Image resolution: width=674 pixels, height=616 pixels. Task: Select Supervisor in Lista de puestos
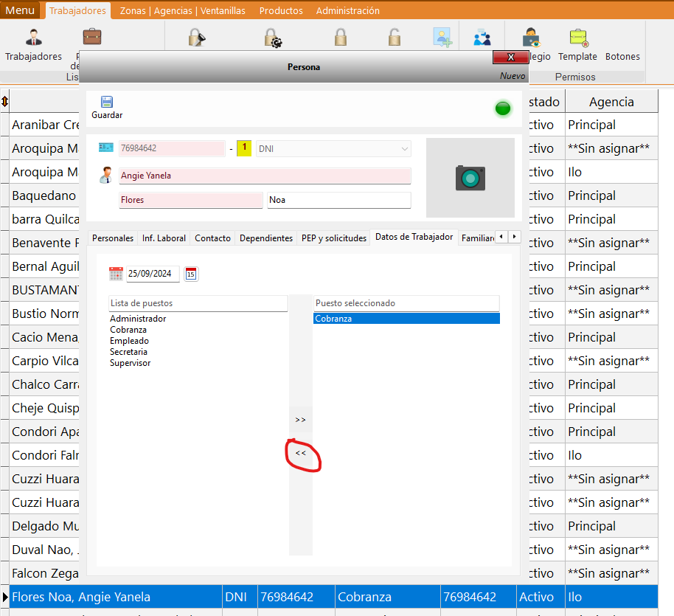[x=131, y=363]
